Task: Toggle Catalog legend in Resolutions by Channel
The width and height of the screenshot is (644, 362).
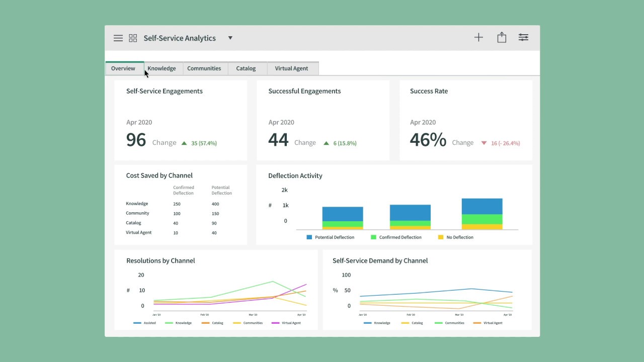Action: tap(212, 323)
